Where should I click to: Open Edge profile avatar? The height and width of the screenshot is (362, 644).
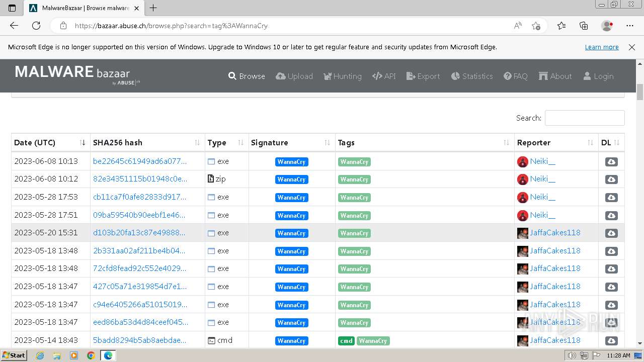[x=607, y=26]
